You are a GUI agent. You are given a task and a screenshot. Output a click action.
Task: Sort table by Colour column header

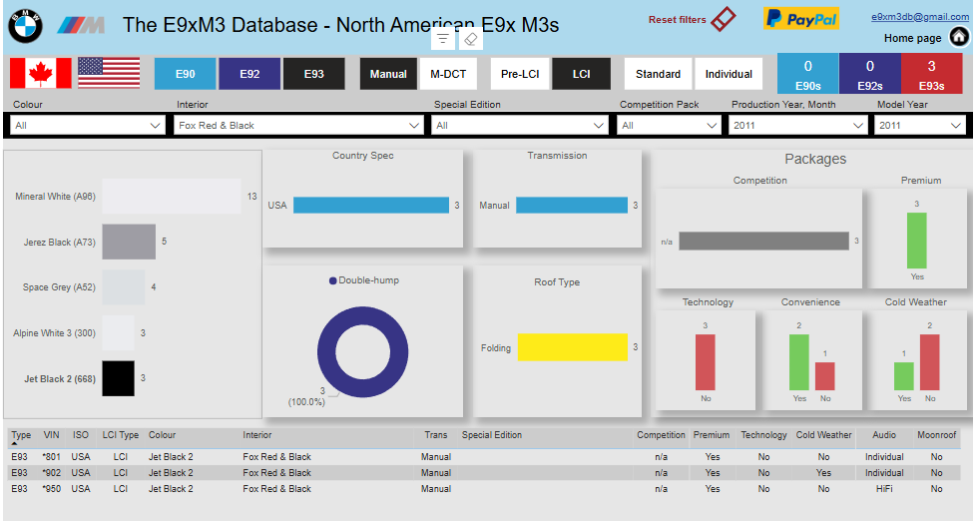point(162,435)
